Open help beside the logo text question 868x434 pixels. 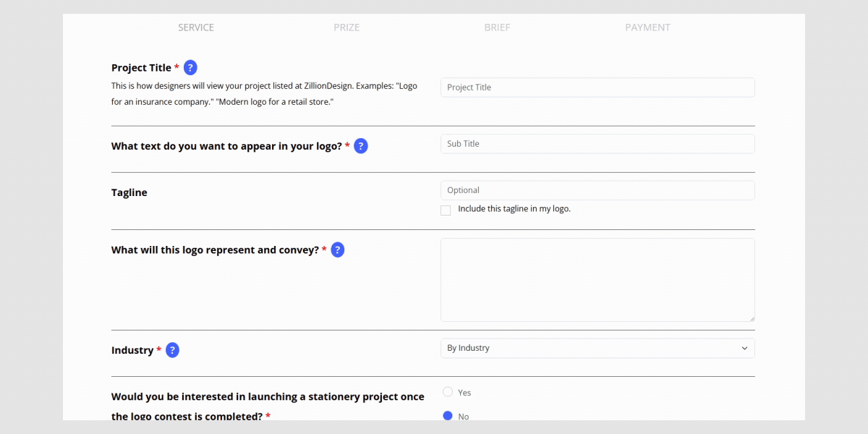pyautogui.click(x=360, y=145)
